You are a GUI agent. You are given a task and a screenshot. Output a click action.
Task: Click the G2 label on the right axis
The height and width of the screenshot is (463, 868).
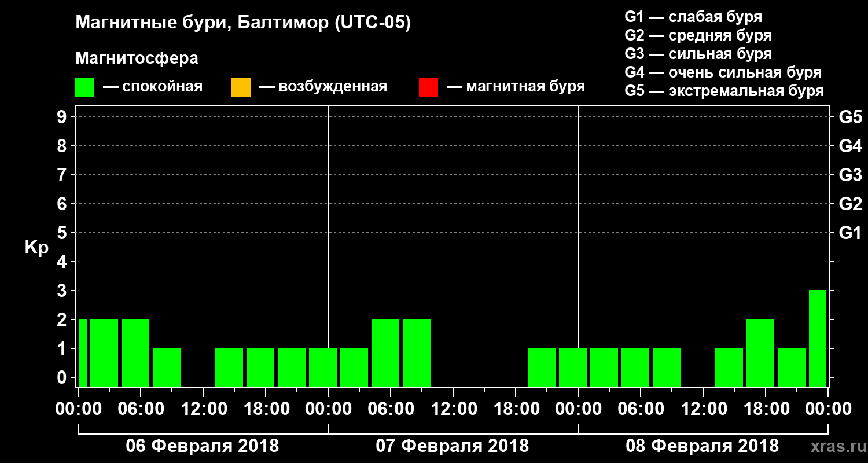click(850, 204)
